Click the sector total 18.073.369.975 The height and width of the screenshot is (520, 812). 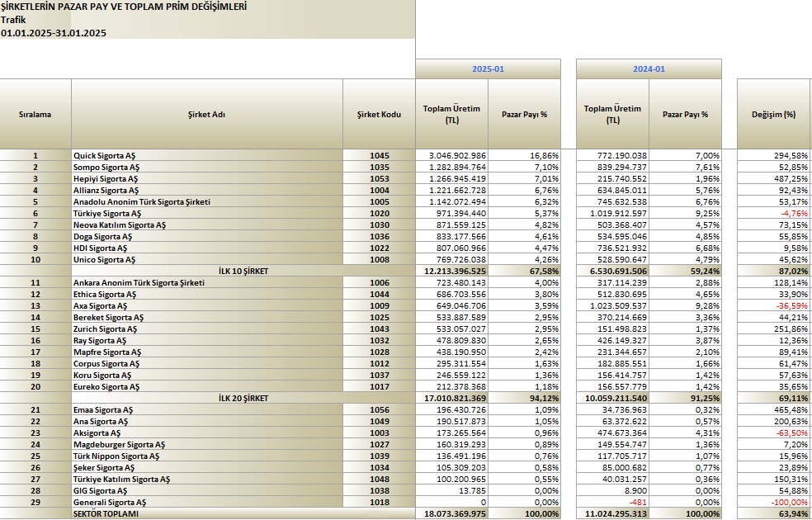coord(451,513)
